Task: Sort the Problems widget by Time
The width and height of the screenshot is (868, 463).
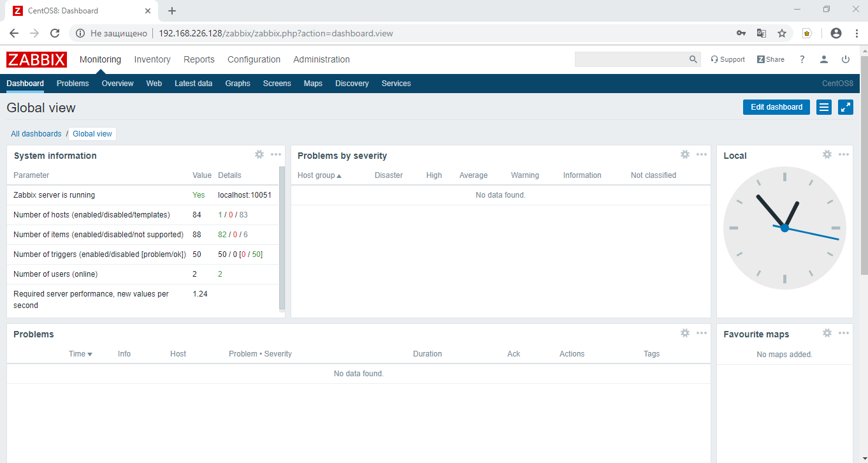Action: click(x=80, y=354)
